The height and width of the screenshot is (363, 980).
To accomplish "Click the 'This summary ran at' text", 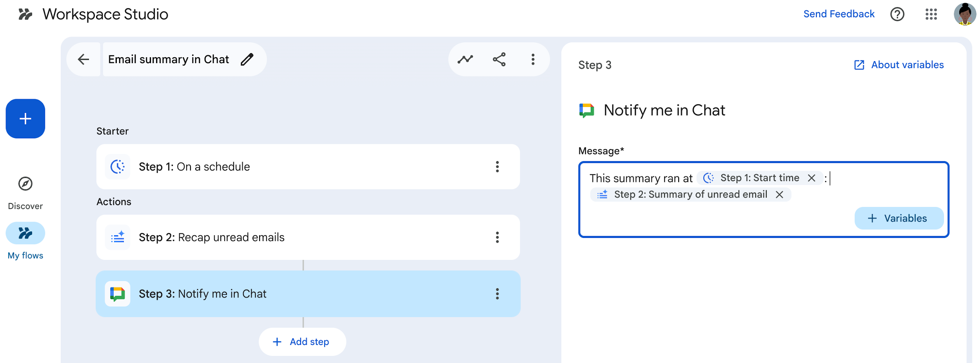I will (641, 178).
